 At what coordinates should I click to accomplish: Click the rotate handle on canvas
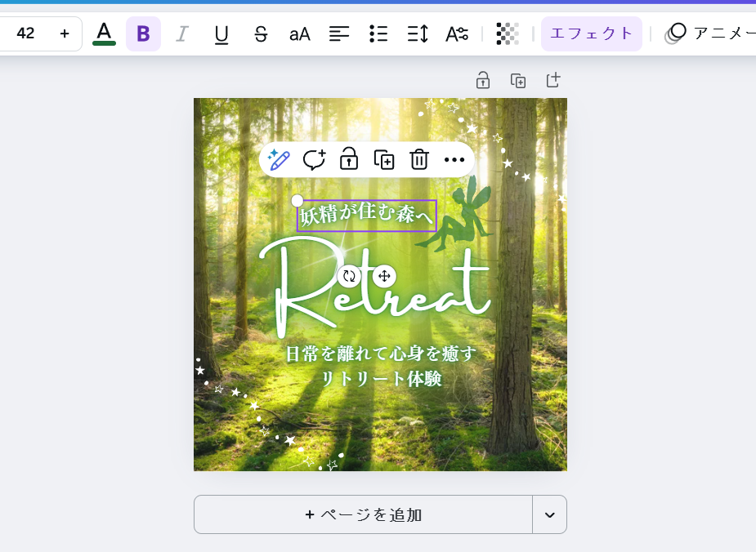349,276
